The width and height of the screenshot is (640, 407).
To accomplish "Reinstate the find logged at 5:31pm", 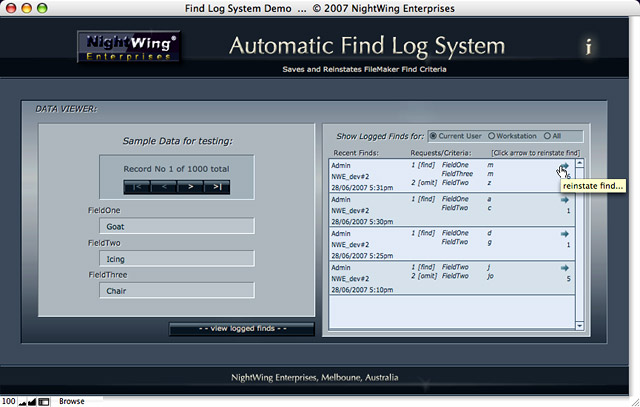I will click(x=564, y=166).
